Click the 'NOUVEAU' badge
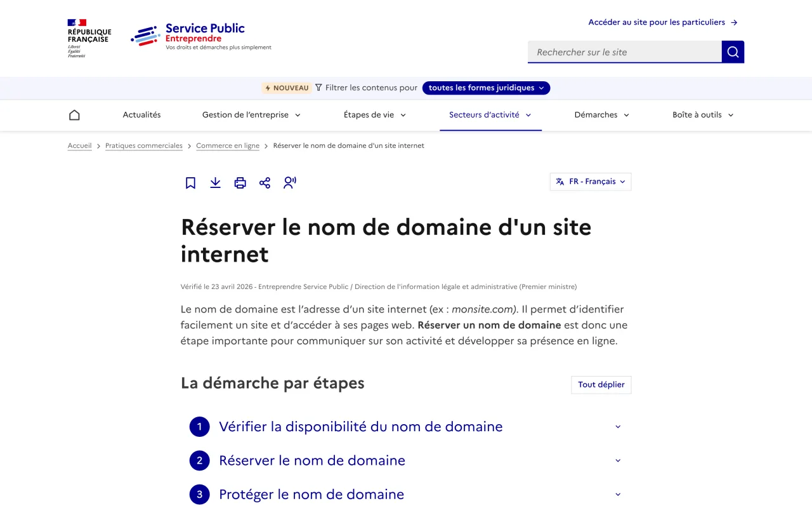This screenshot has width=812, height=508. click(x=287, y=88)
